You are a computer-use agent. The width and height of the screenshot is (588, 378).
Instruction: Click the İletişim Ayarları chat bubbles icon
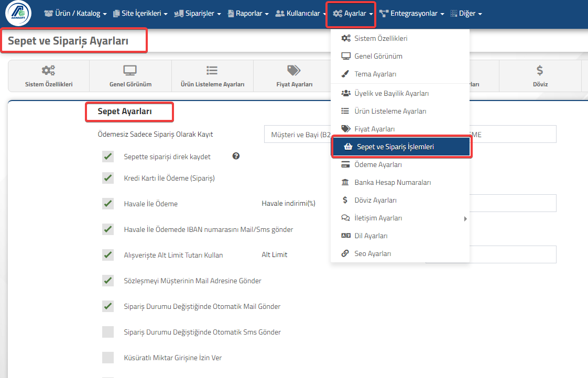point(345,218)
